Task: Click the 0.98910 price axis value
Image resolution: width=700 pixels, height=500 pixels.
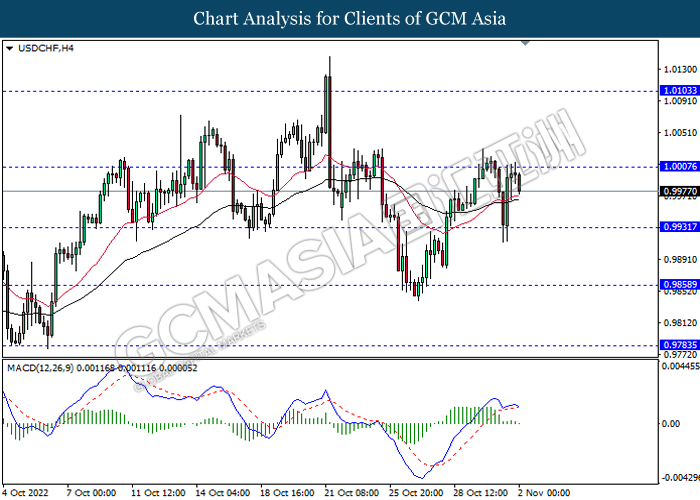Action: [x=680, y=259]
